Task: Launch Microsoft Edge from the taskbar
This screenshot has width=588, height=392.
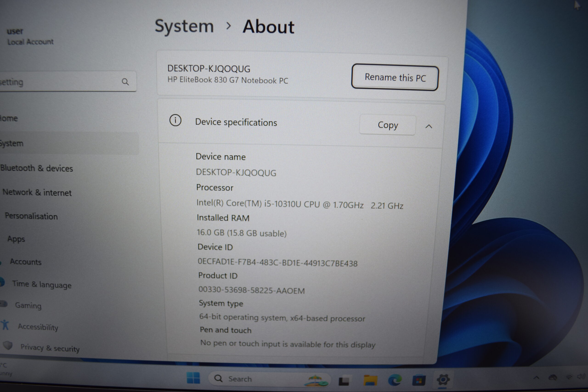Action: (x=395, y=380)
